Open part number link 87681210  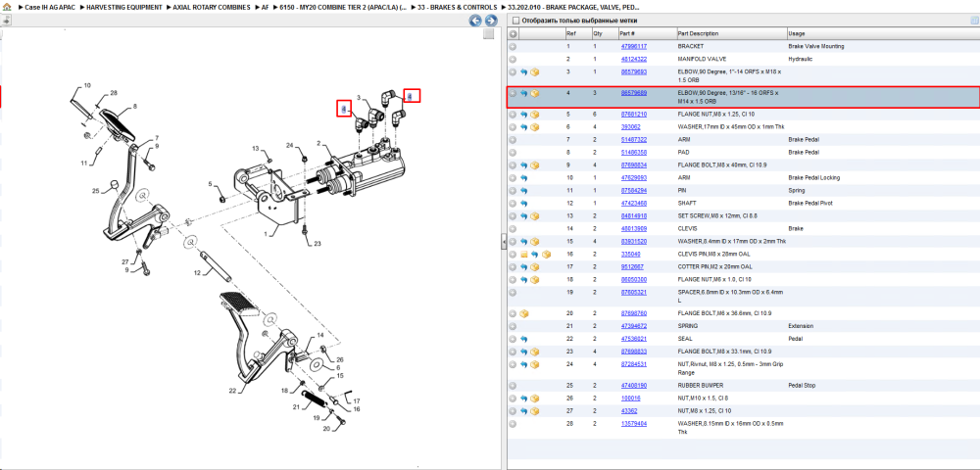point(634,115)
